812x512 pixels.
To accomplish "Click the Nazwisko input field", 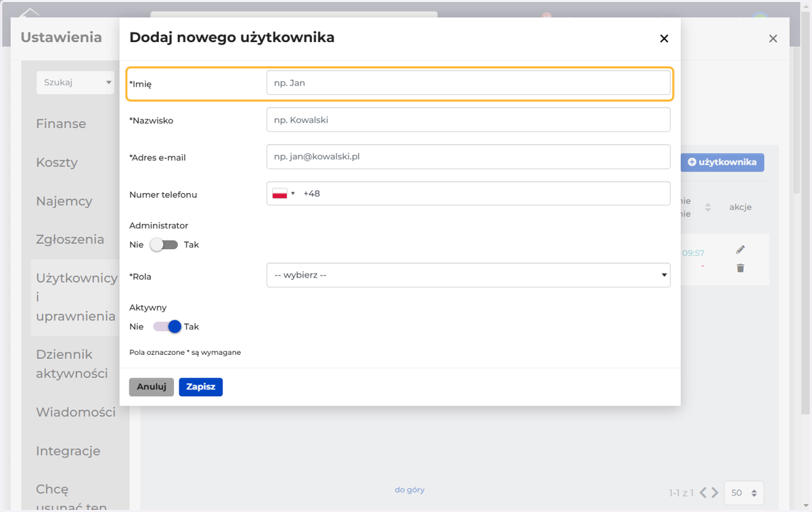I will click(x=468, y=120).
